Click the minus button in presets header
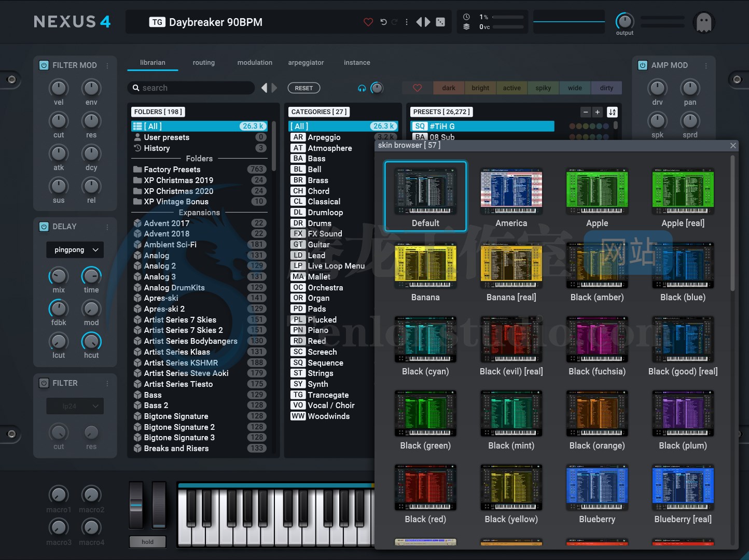The height and width of the screenshot is (560, 749). coord(586,112)
